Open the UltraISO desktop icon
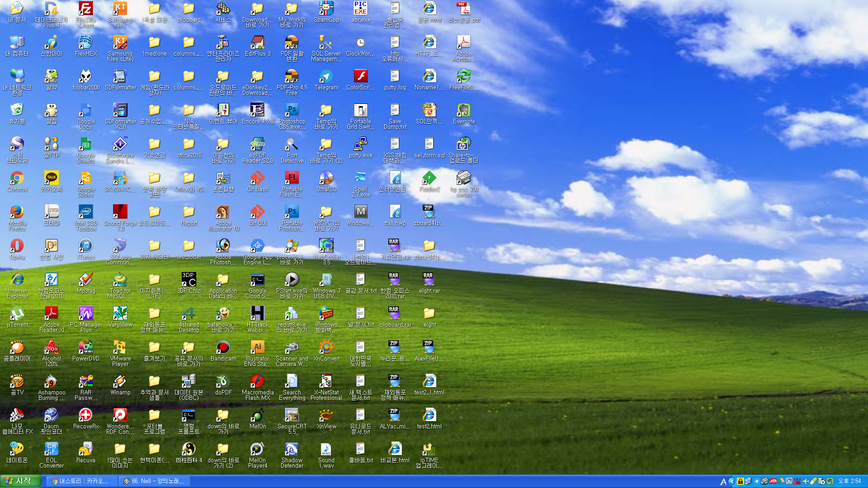This screenshot has width=868, height=488. click(x=326, y=181)
